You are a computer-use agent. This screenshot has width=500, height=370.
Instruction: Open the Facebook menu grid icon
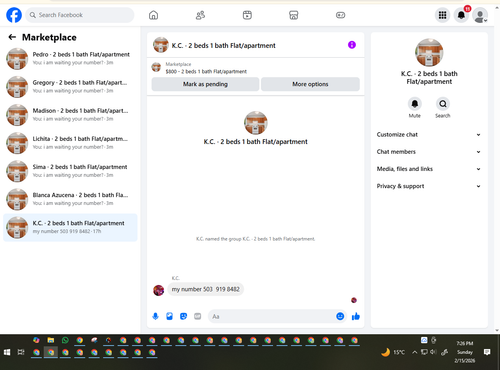click(442, 15)
